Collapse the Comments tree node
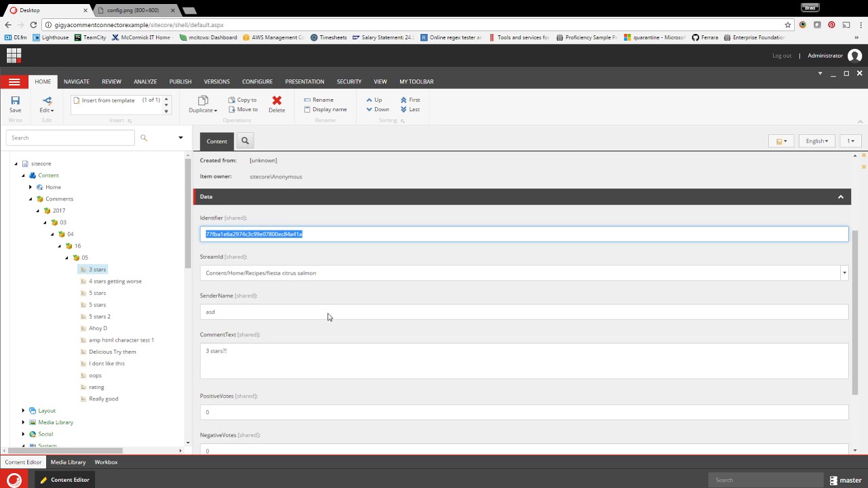868x488 pixels. click(x=31, y=199)
